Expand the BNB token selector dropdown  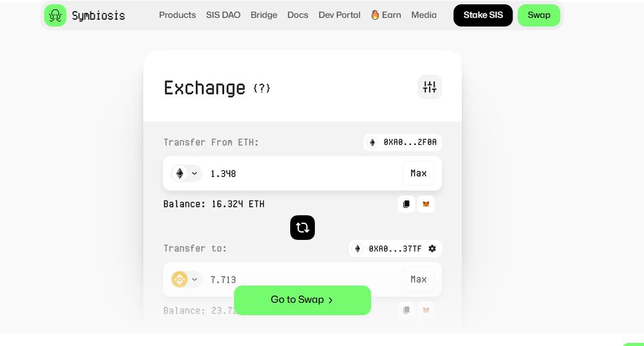pyautogui.click(x=186, y=279)
